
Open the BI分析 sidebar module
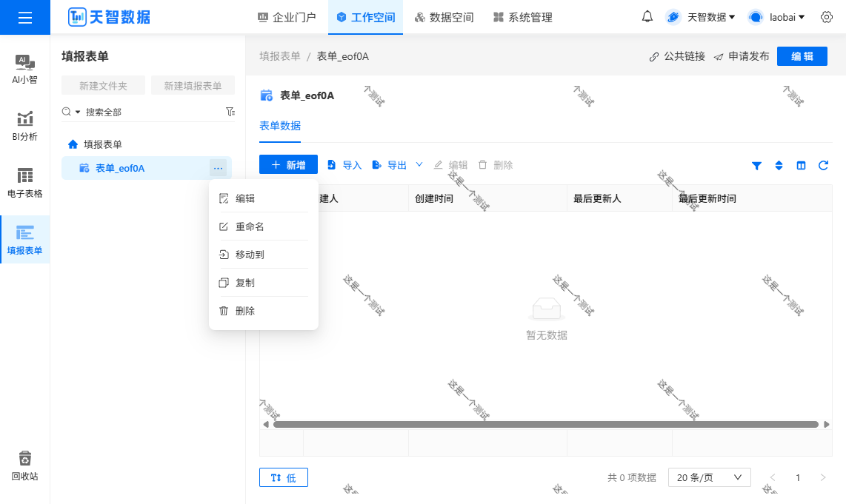(x=25, y=126)
